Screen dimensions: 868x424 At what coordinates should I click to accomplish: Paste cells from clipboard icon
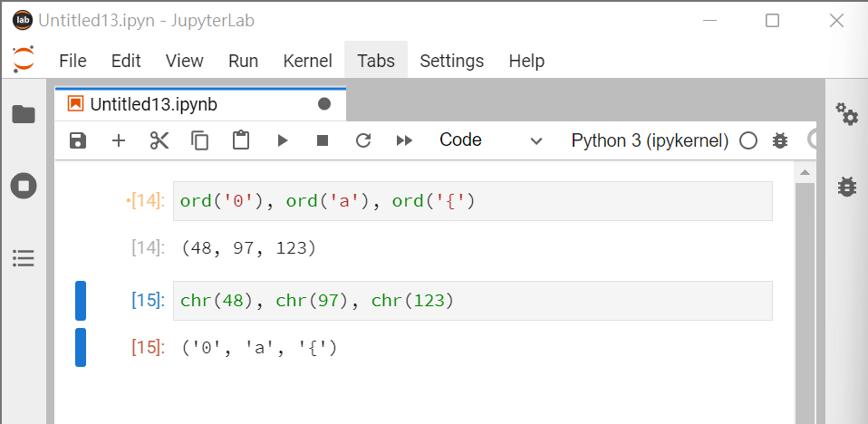[x=241, y=140]
